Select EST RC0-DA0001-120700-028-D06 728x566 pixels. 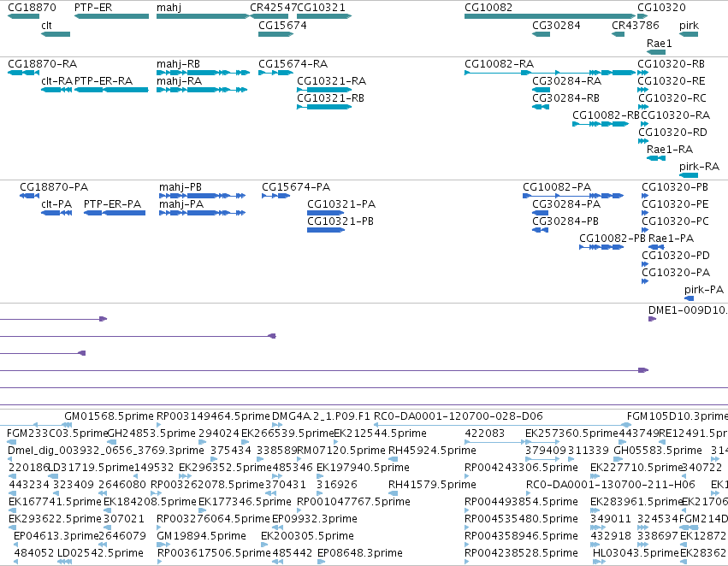tap(459, 416)
